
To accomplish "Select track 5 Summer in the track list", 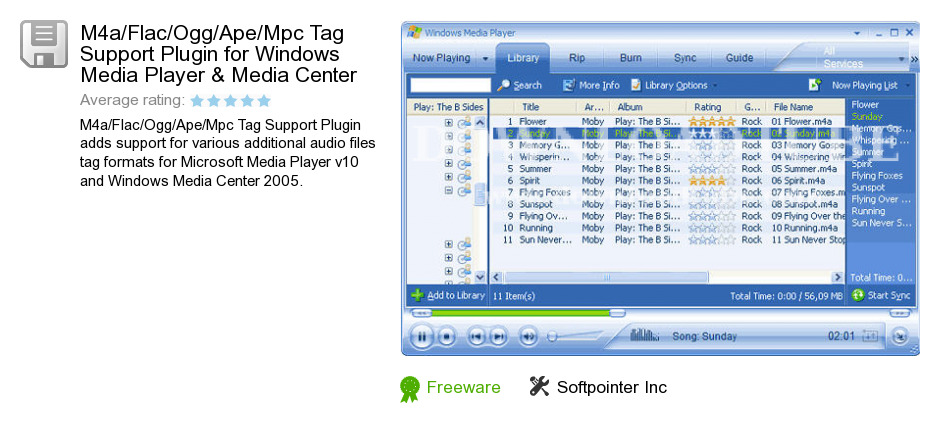I will pos(668,169).
